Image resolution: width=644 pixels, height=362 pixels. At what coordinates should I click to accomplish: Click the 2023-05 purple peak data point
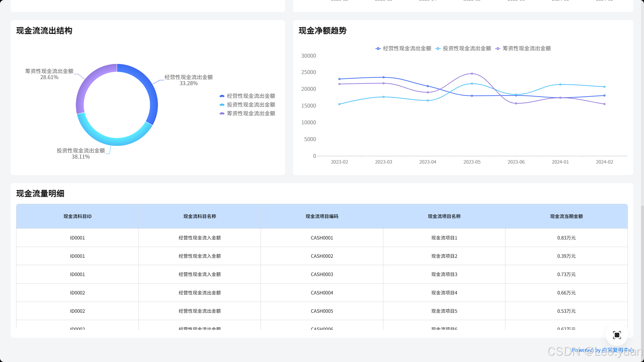click(x=472, y=74)
